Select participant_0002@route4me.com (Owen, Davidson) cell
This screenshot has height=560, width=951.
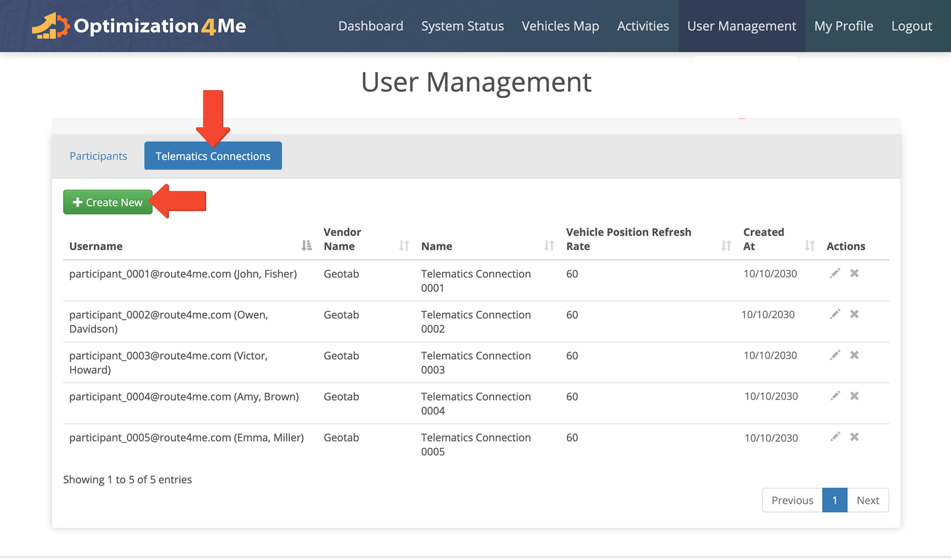point(169,322)
